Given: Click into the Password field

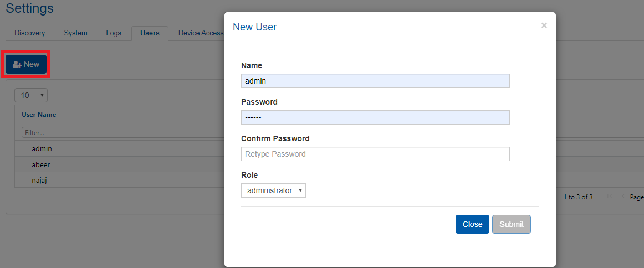Looking at the screenshot, I should [x=375, y=117].
